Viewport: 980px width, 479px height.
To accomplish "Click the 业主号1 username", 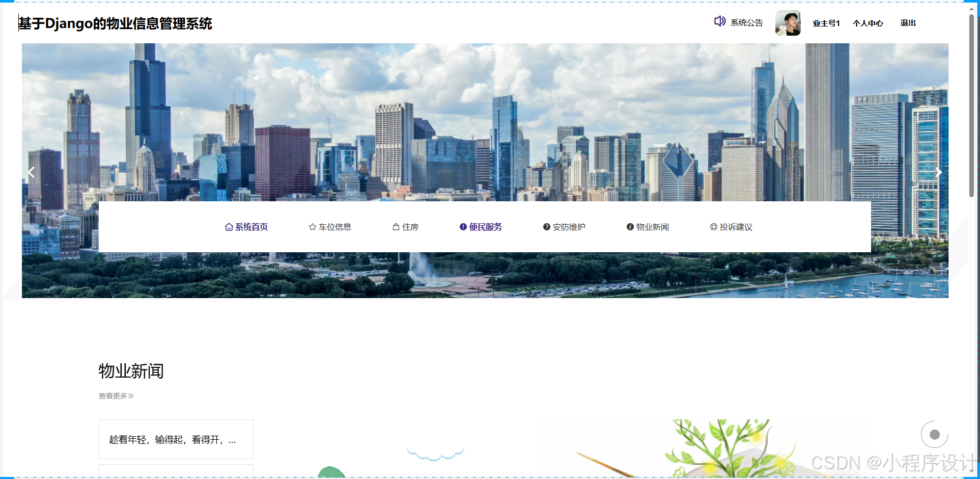I will 826,23.
